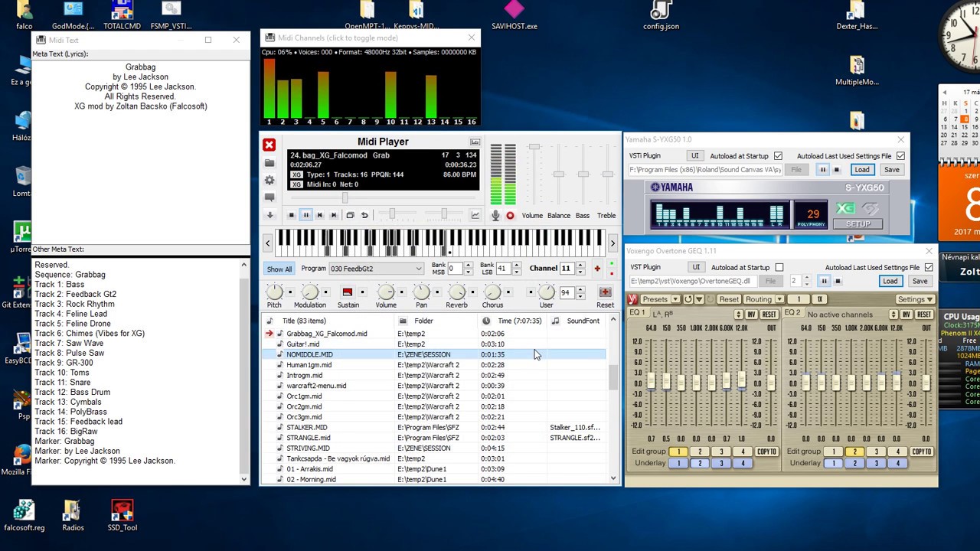The height and width of the screenshot is (551, 980).
Task: Toggle Autoload Last Used Settings File in Yamaha window
Action: [x=900, y=156]
